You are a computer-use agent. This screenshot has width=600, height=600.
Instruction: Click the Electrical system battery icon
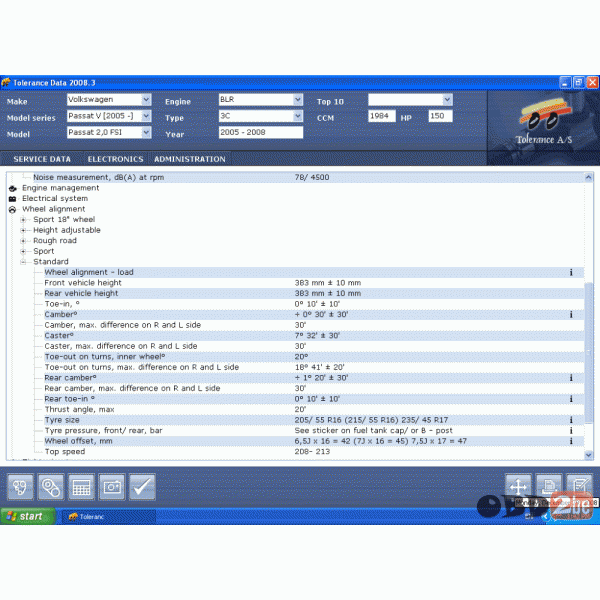pos(13,199)
